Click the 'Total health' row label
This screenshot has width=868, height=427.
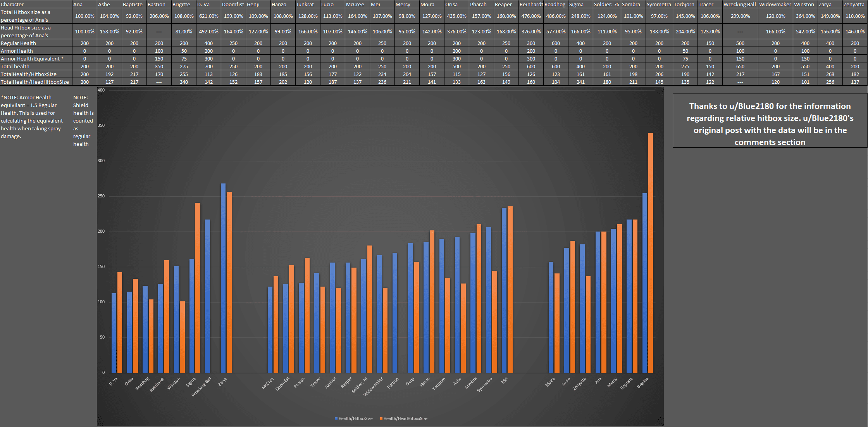(36, 66)
